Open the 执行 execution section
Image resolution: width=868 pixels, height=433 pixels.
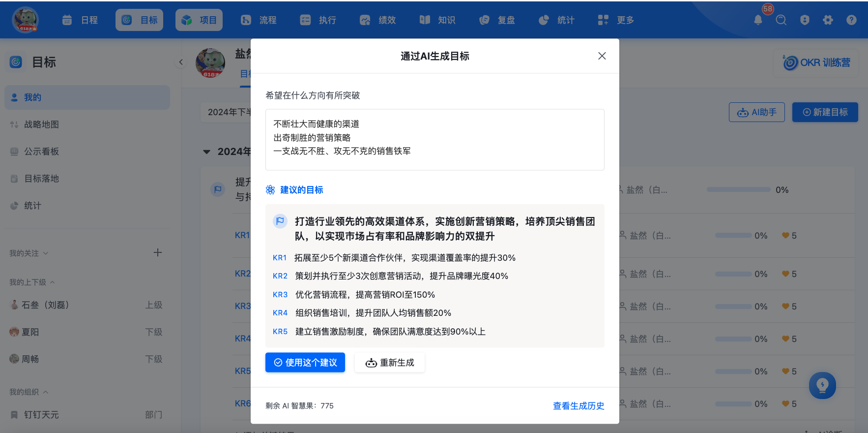(318, 20)
